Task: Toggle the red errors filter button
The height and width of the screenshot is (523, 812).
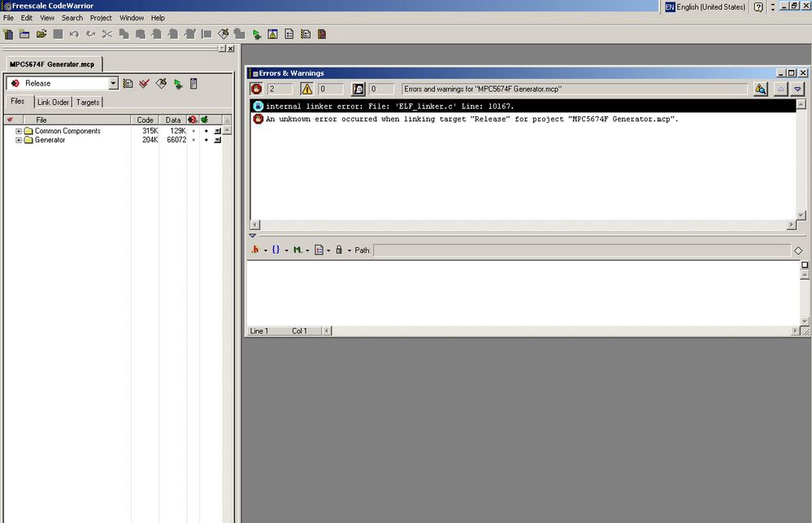Action: pyautogui.click(x=256, y=89)
